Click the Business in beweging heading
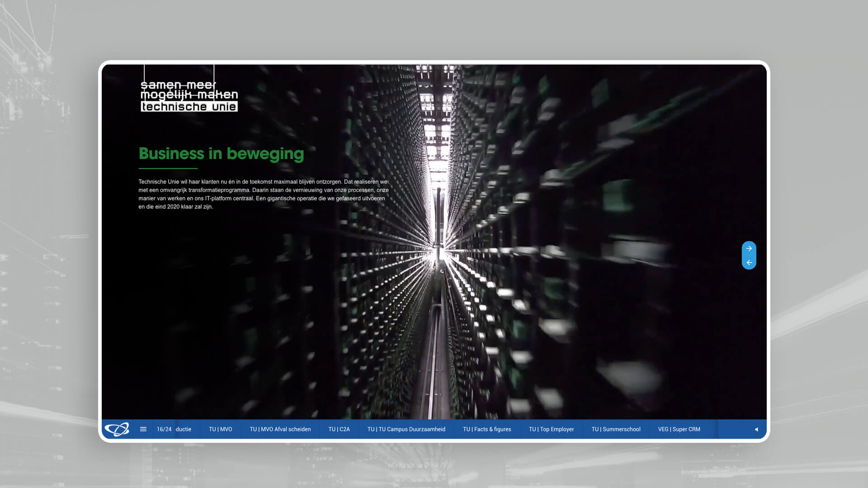This screenshot has height=488, width=868. (x=221, y=154)
